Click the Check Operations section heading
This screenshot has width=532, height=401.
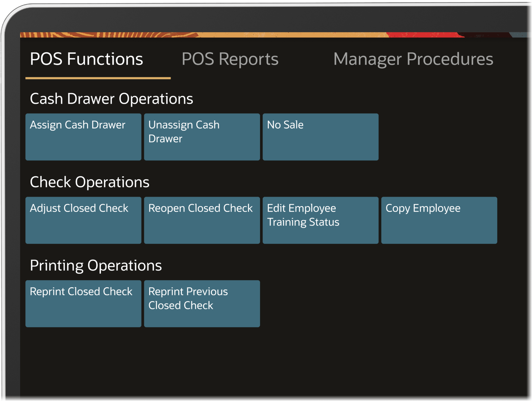coord(89,182)
